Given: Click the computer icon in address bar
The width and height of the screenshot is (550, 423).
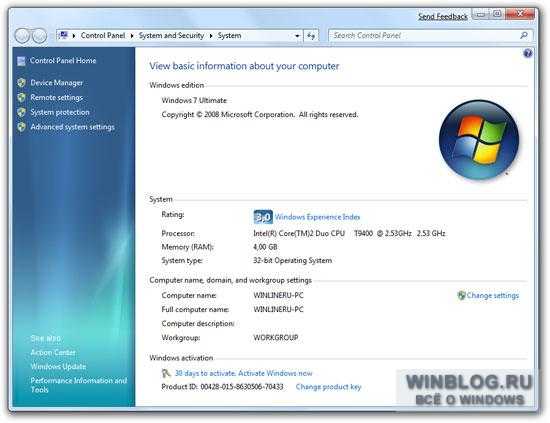Looking at the screenshot, I should 63,35.
